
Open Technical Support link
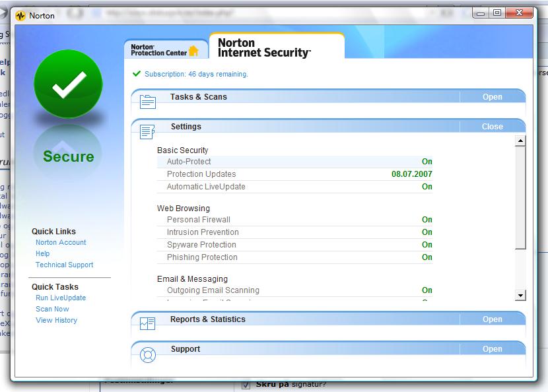pos(64,265)
